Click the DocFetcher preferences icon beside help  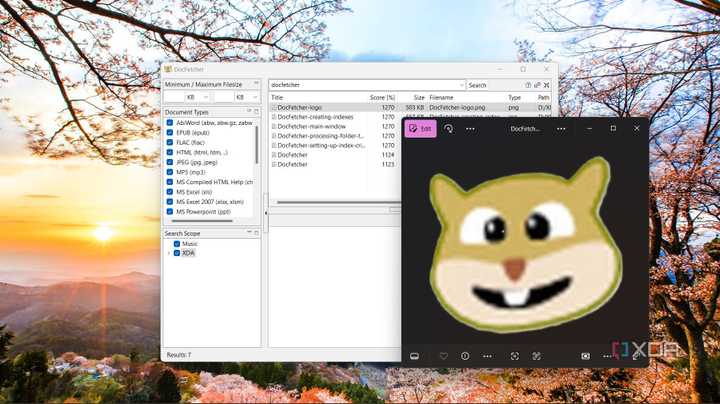click(538, 85)
